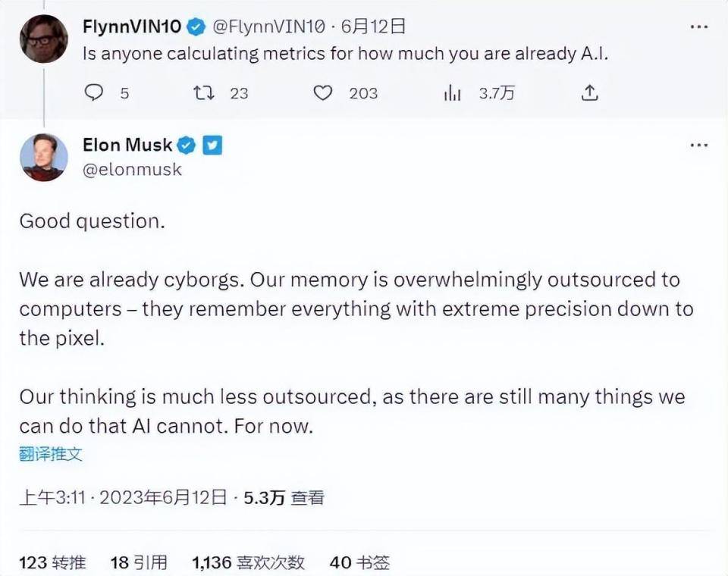This screenshot has height=576, width=728.
Task: Click the share icon on FlynnVIN10's tweet
Action: pos(590,92)
